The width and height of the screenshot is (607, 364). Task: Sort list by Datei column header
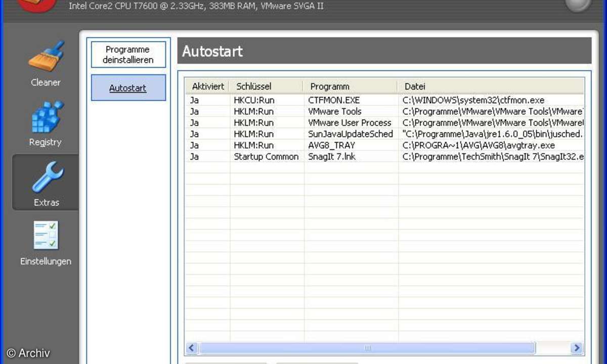(490, 86)
